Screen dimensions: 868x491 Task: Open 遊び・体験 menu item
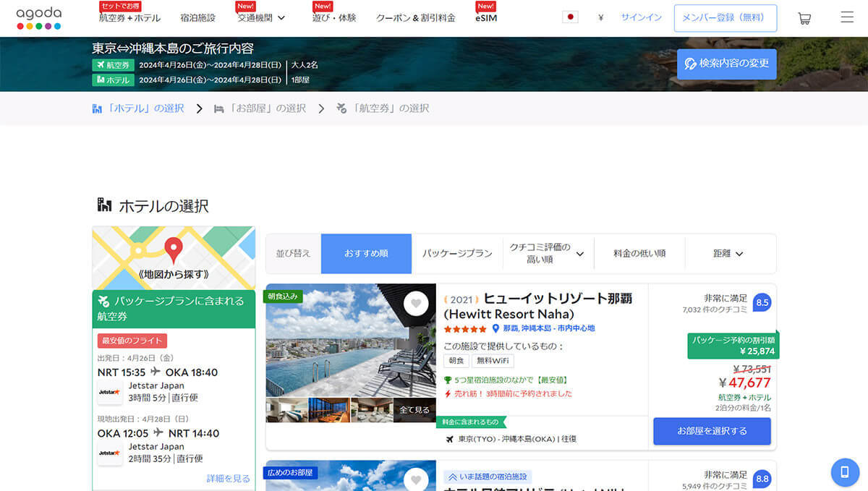334,18
